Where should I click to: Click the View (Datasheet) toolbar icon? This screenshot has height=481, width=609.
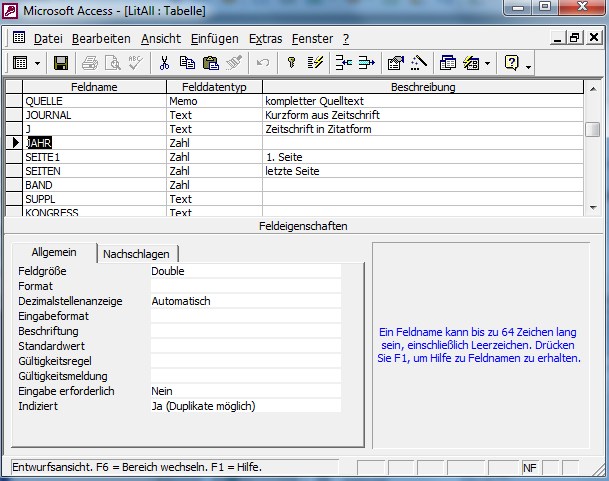(x=20, y=63)
